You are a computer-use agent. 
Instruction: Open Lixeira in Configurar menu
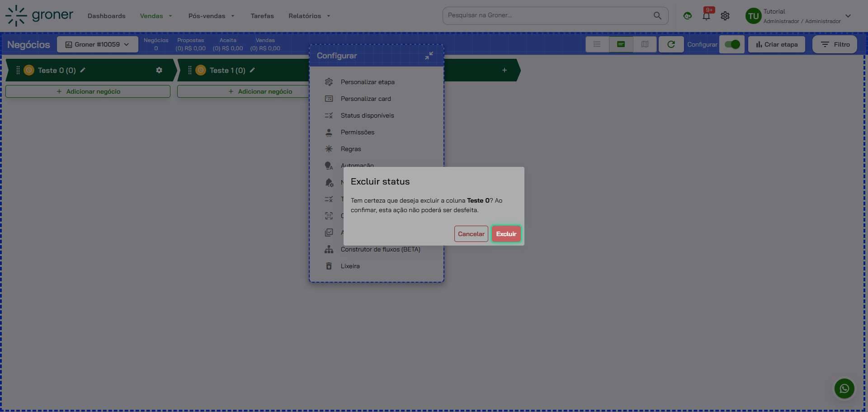[x=350, y=266]
